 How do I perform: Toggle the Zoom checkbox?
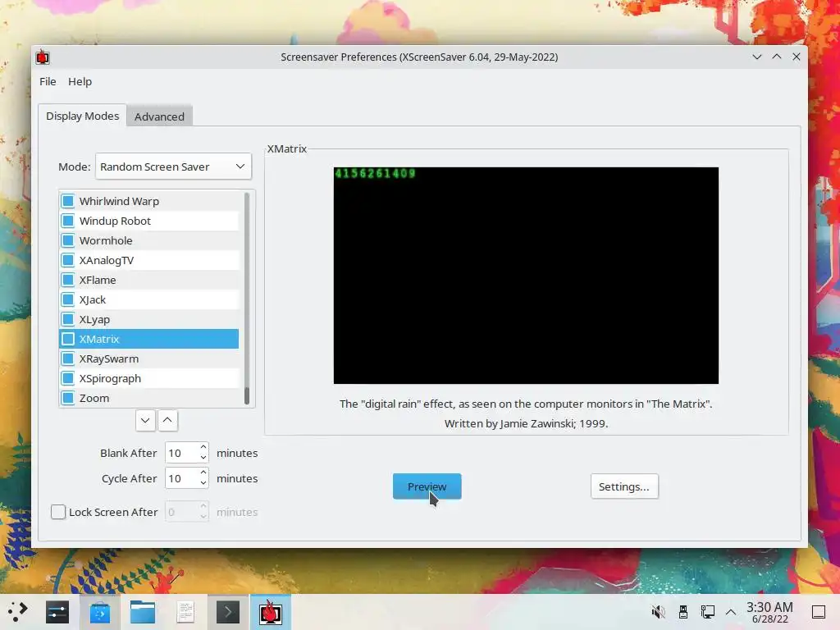click(x=67, y=398)
